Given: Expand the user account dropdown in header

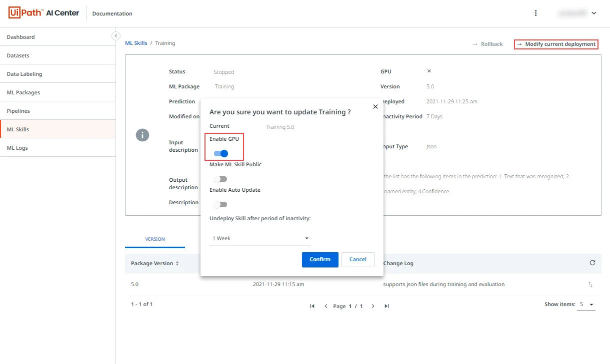Looking at the screenshot, I should 594,13.
